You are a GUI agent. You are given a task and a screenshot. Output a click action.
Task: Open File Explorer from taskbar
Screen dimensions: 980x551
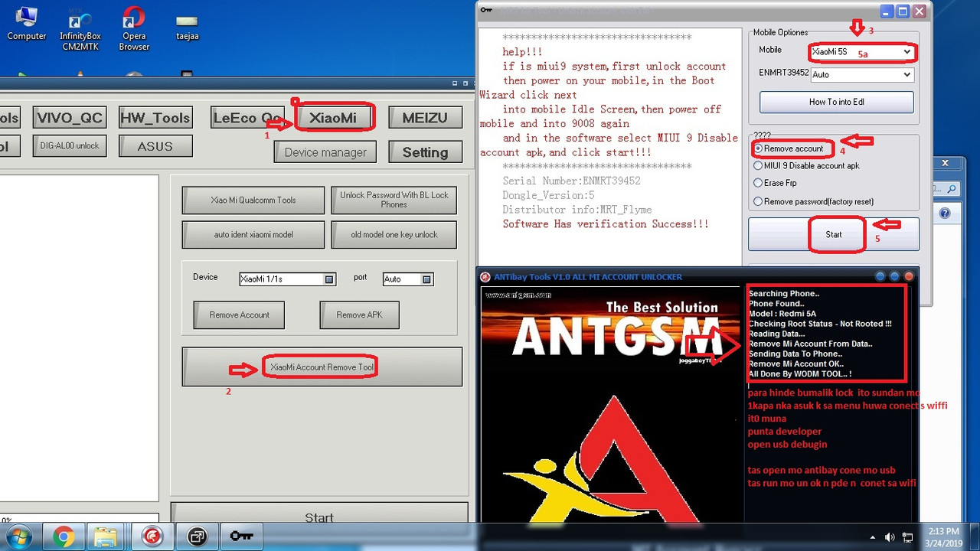click(106, 536)
